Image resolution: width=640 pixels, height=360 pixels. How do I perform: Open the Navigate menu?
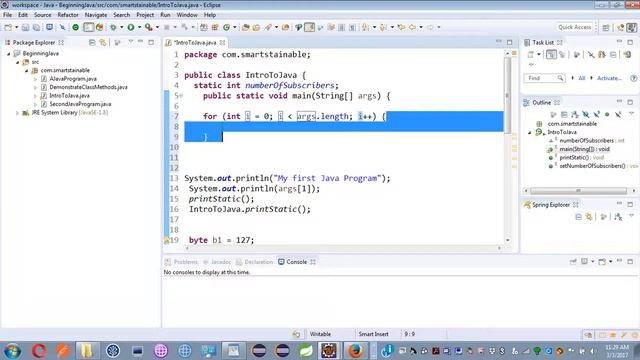(96, 15)
